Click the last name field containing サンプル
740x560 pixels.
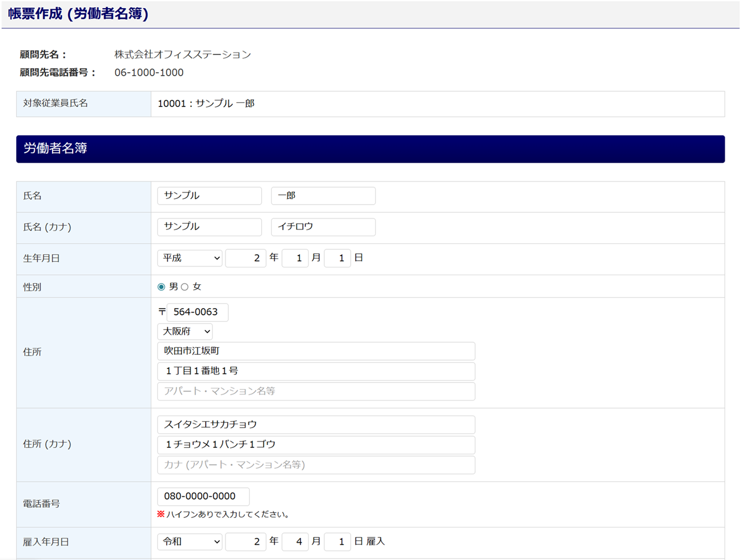pos(209,196)
